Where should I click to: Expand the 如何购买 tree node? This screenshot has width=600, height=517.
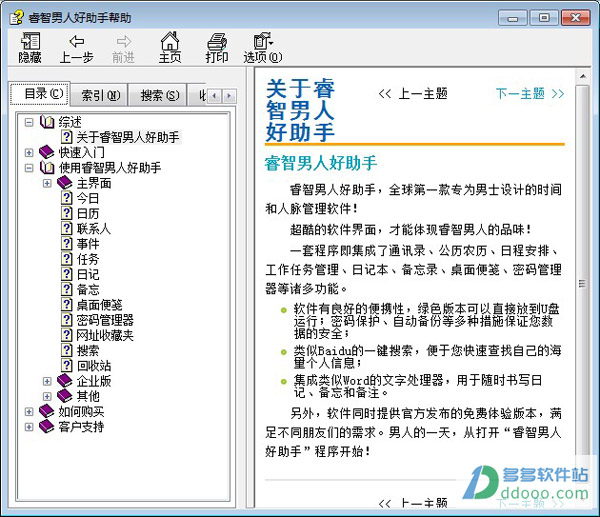[29, 412]
